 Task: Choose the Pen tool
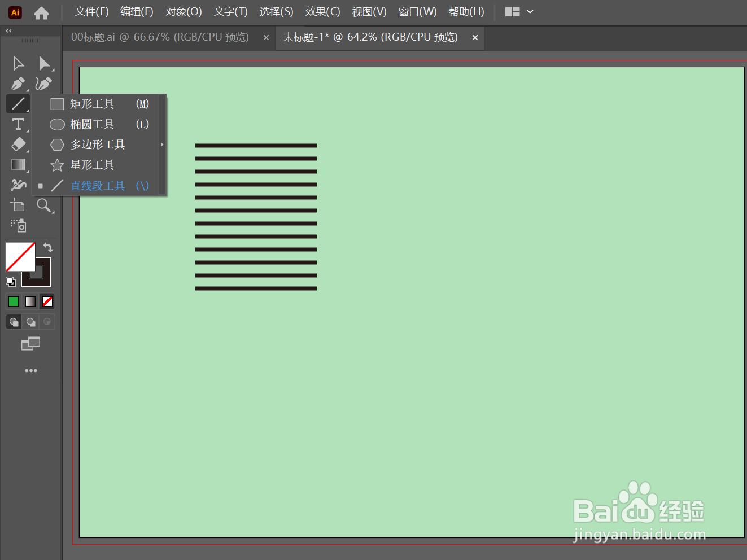(x=18, y=84)
